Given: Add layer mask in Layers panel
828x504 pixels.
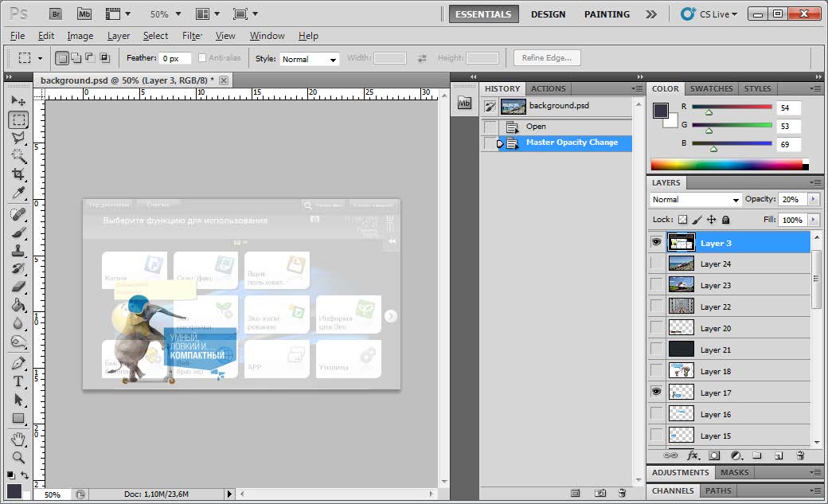Looking at the screenshot, I should 714,455.
